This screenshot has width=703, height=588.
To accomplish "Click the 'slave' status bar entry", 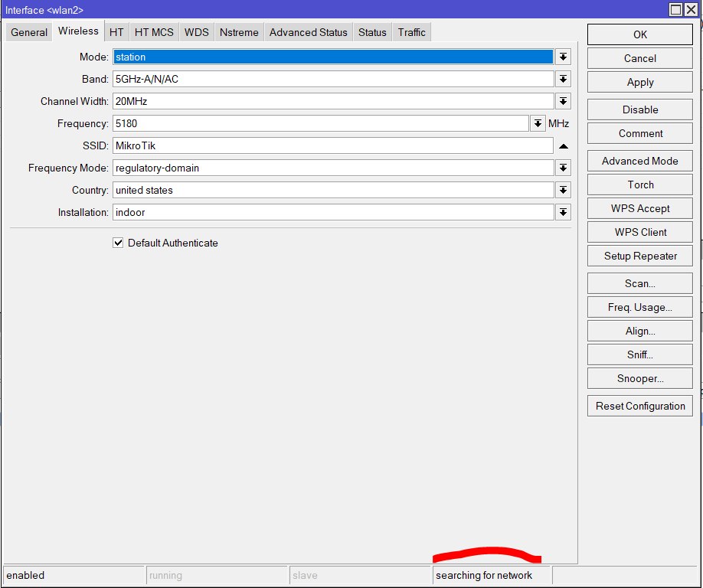I will 360,575.
